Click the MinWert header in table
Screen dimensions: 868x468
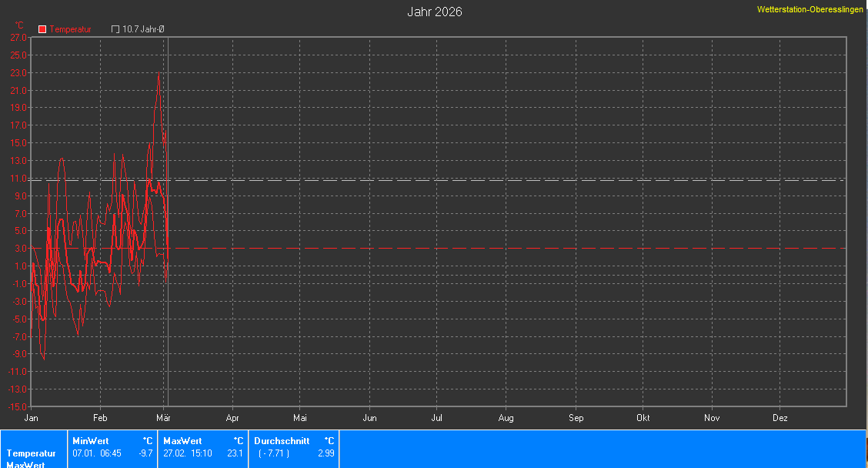[x=90, y=441]
